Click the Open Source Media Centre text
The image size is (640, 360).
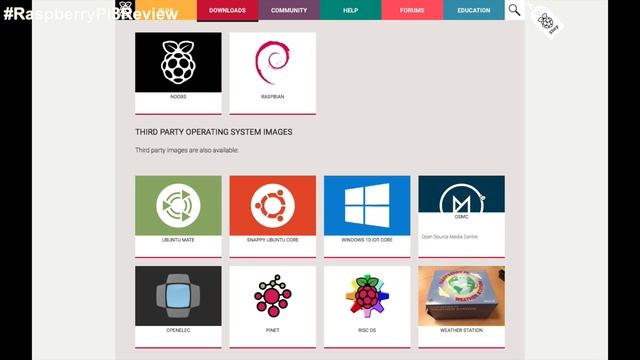click(449, 237)
